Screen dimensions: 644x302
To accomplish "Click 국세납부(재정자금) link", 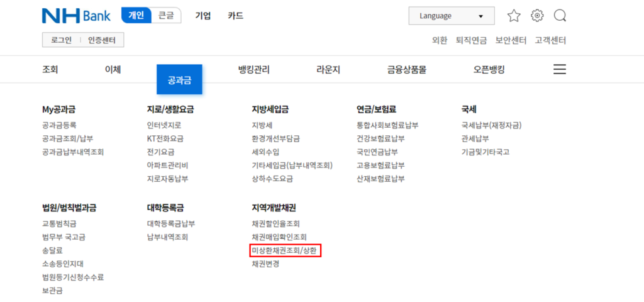I will coord(491,125).
